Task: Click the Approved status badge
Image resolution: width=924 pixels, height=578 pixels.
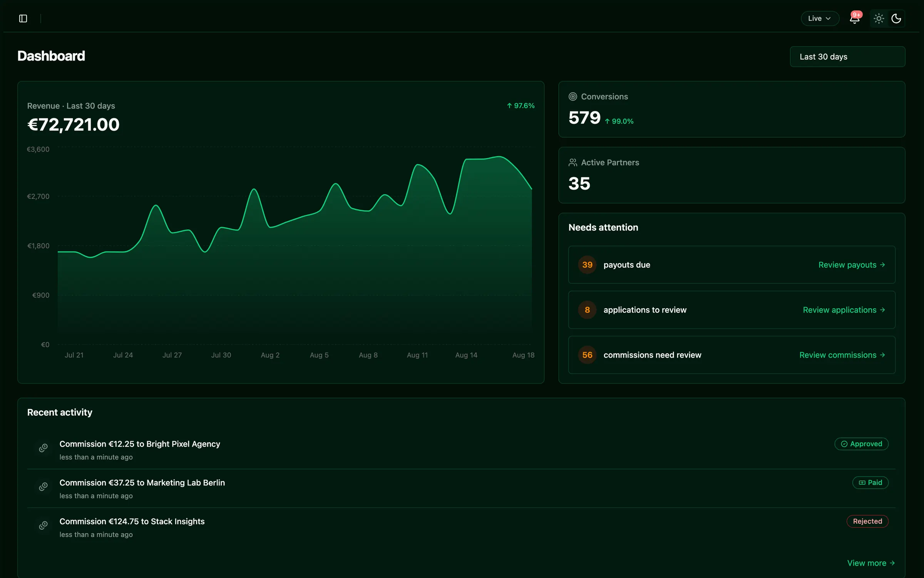Action: pyautogui.click(x=861, y=444)
